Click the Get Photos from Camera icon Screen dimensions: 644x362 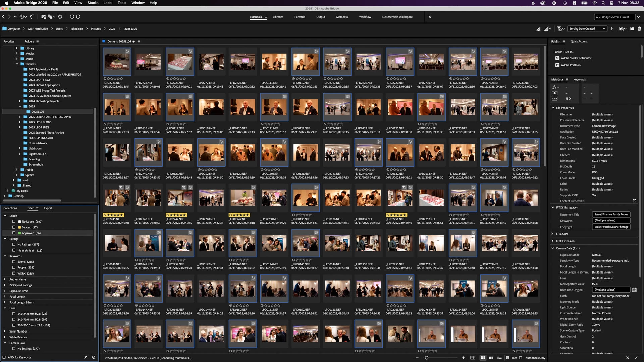43,17
